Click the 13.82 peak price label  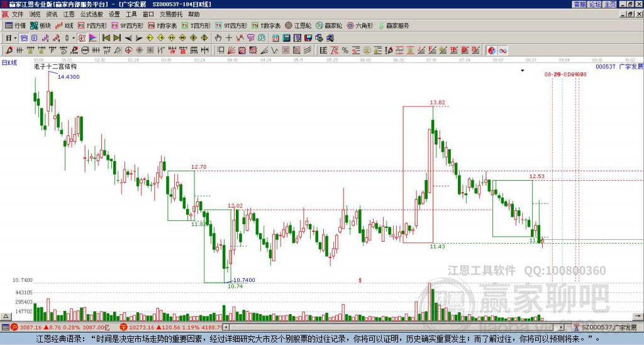point(437,103)
